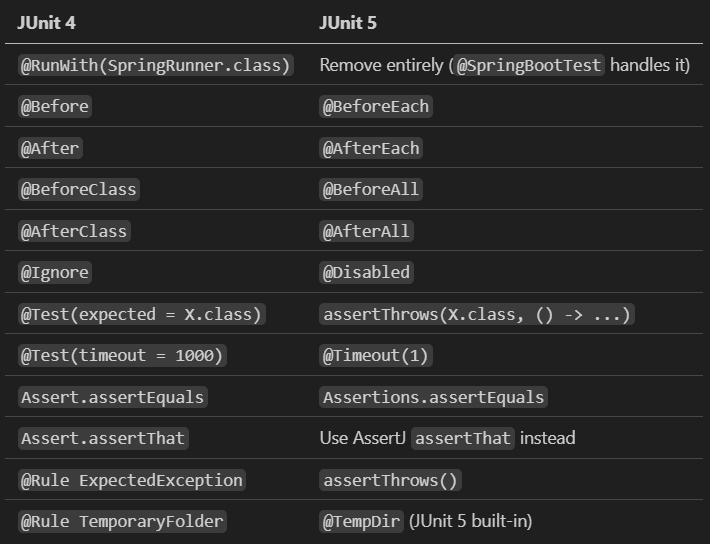Click the @SpringBootTest inline code
710x544 pixels.
coord(529,65)
